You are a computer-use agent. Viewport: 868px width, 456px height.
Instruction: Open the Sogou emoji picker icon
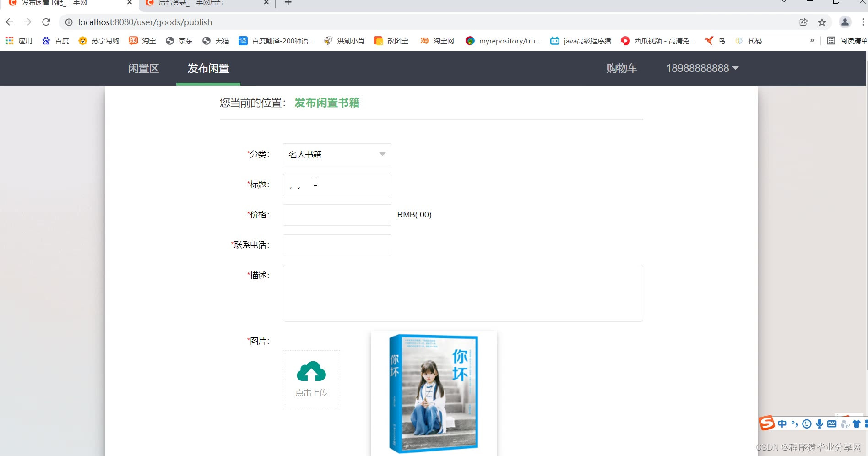click(807, 423)
